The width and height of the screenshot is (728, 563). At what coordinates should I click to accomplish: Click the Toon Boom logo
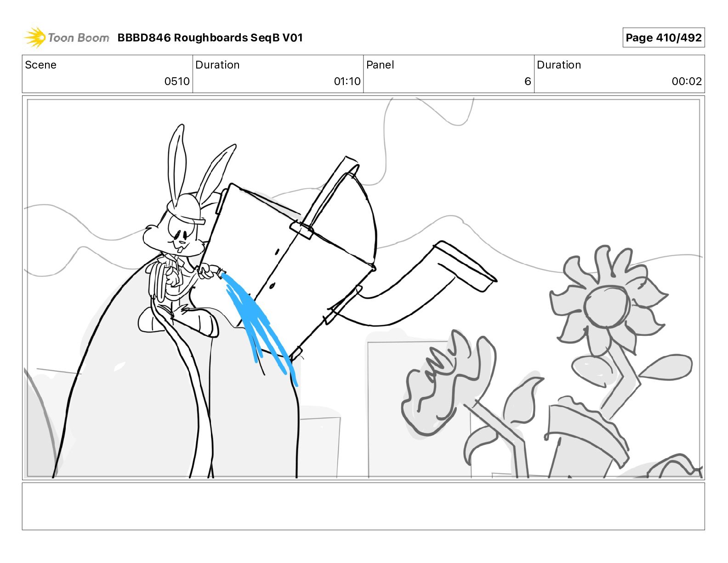[67, 37]
